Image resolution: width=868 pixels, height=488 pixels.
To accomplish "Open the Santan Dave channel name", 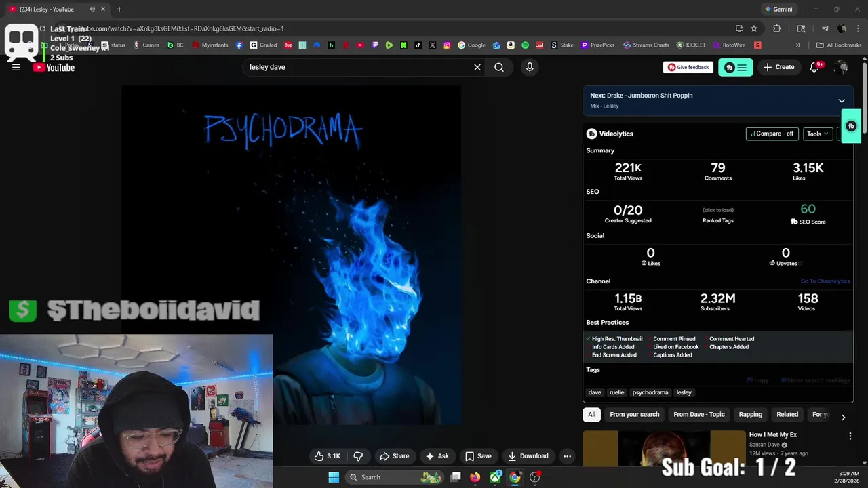I will (x=765, y=445).
